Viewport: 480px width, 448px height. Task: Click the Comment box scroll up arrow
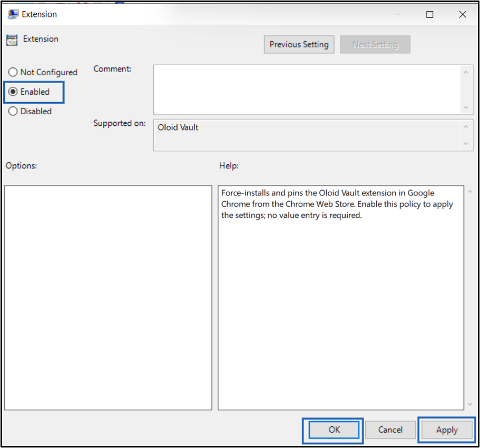[x=466, y=73]
